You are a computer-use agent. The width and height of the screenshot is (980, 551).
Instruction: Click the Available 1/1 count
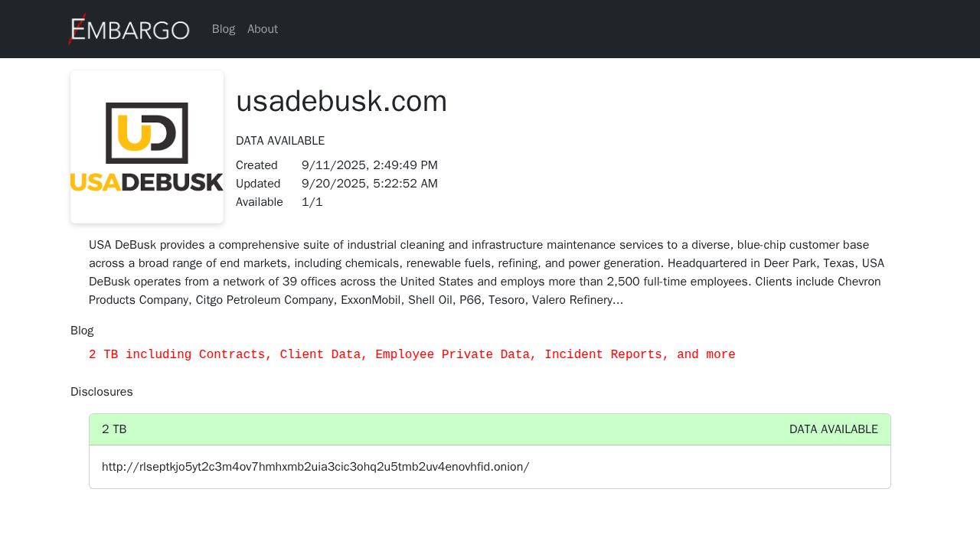tap(312, 202)
